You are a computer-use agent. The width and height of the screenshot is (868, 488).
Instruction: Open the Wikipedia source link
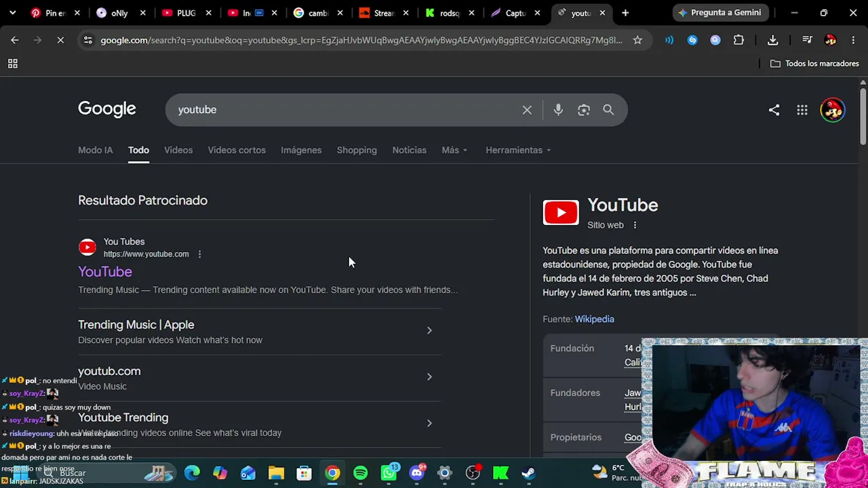594,319
